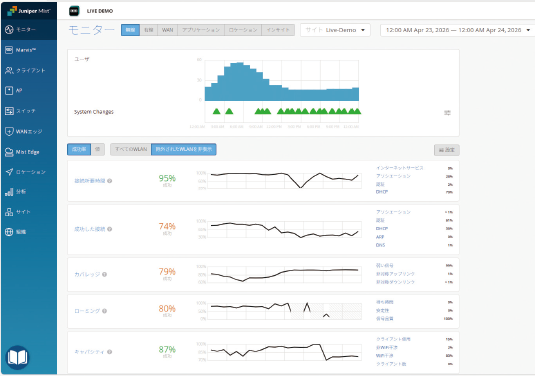Go to クライアント in the sidebar
This screenshot has height=376, width=535.
pos(29,70)
